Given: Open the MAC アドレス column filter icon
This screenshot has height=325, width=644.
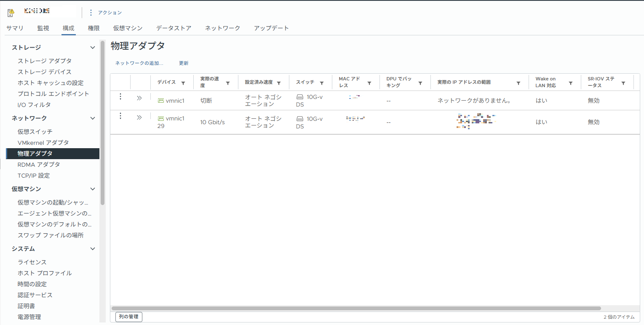Looking at the screenshot, I should click(369, 82).
